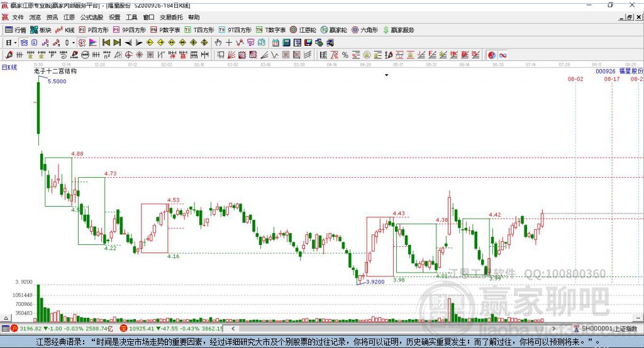Switch to the K线 chart view
Image resolution: width=644 pixels, height=348 pixels.
pos(65,30)
